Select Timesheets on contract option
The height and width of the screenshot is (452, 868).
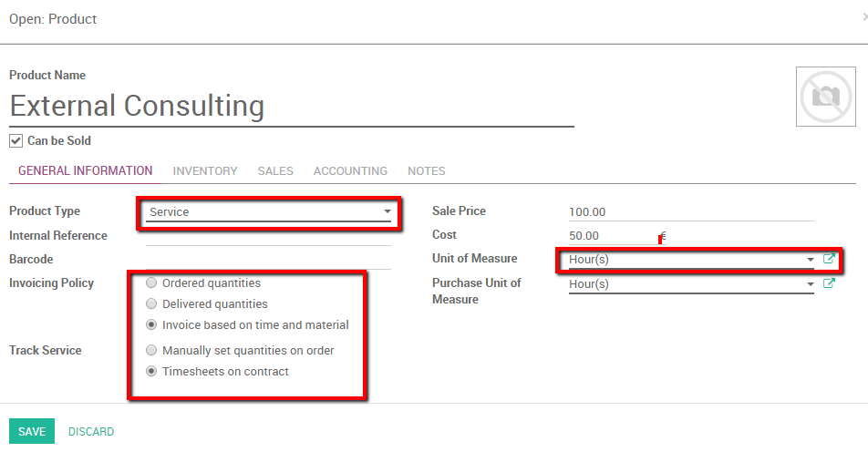click(x=151, y=371)
